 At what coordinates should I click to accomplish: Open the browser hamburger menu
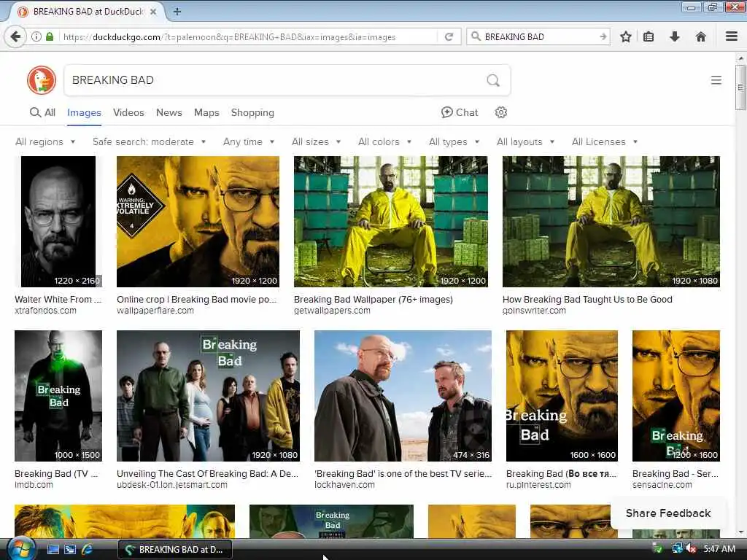732,36
